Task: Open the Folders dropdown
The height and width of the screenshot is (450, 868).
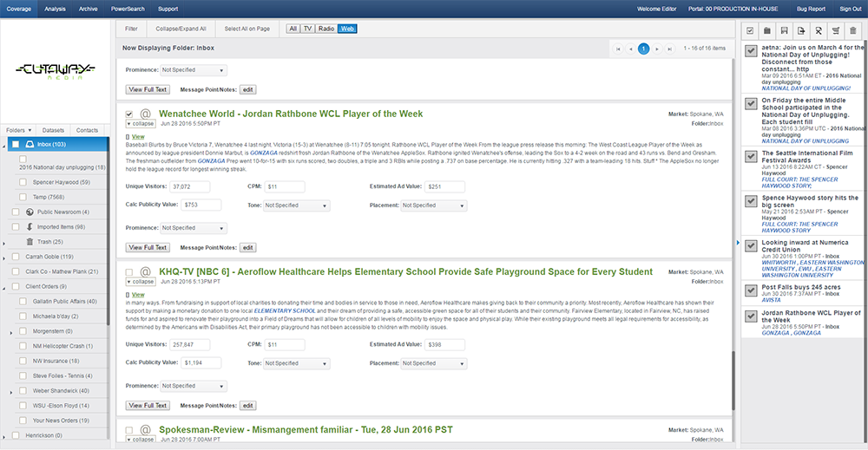Action: (x=19, y=130)
